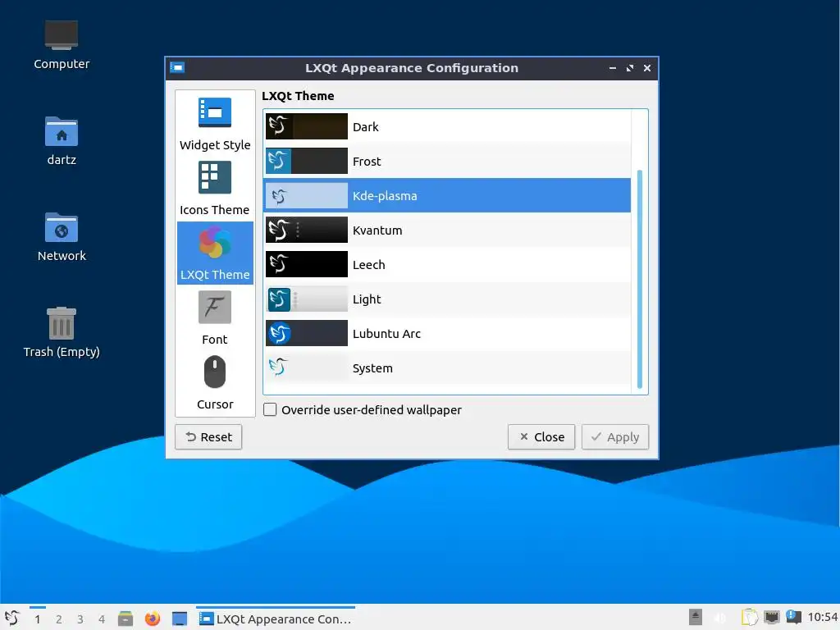Minimize the Appearance Configuration window
Screen dimensions: 840x630
click(x=612, y=68)
